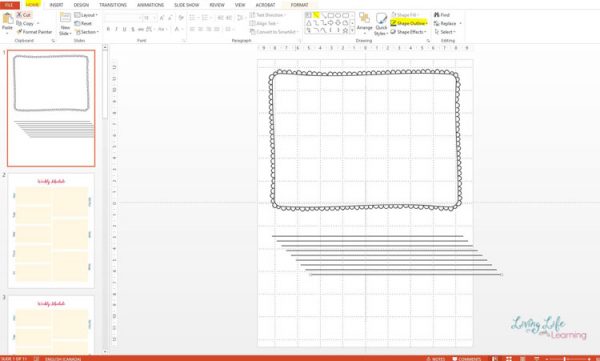Select the star shape in the shapes gallery

pos(345,30)
